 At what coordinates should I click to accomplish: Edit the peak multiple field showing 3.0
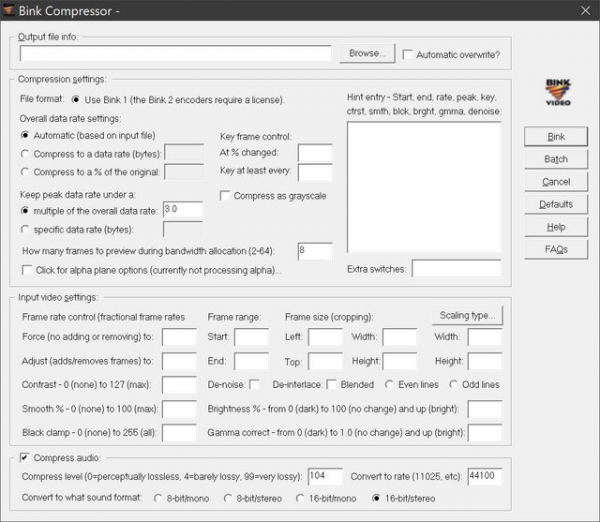click(x=183, y=209)
